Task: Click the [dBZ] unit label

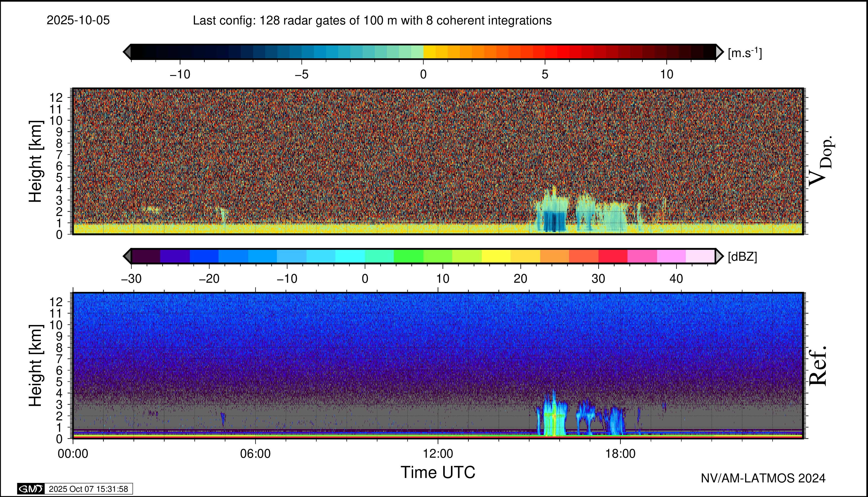Action: [742, 257]
